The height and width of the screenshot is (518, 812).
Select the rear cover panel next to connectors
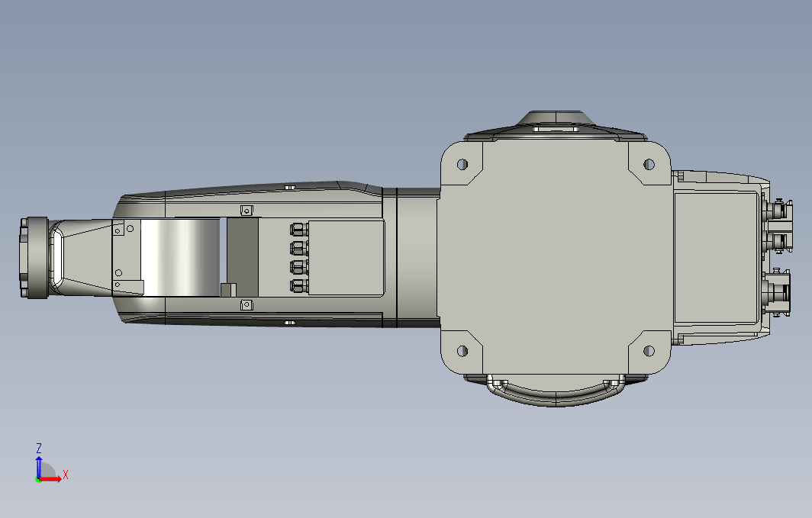coord(716,257)
